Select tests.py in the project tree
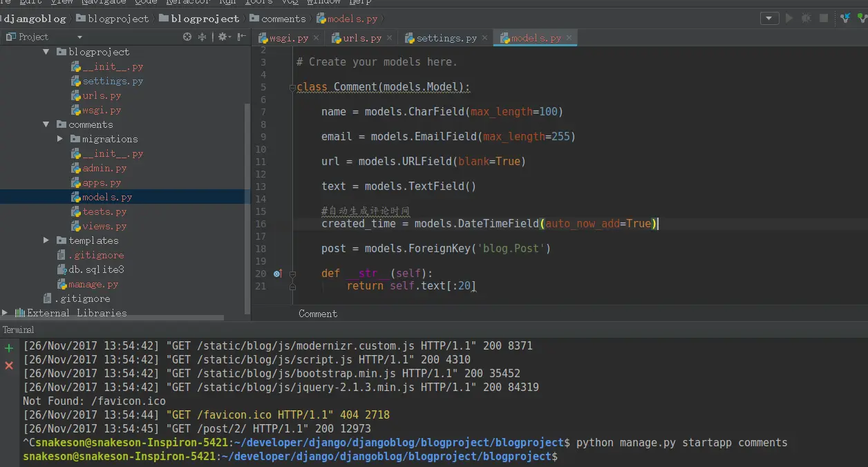 [104, 211]
